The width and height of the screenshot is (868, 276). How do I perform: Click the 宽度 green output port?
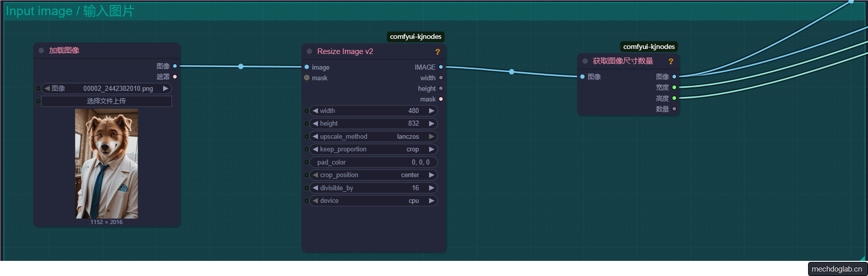(674, 88)
